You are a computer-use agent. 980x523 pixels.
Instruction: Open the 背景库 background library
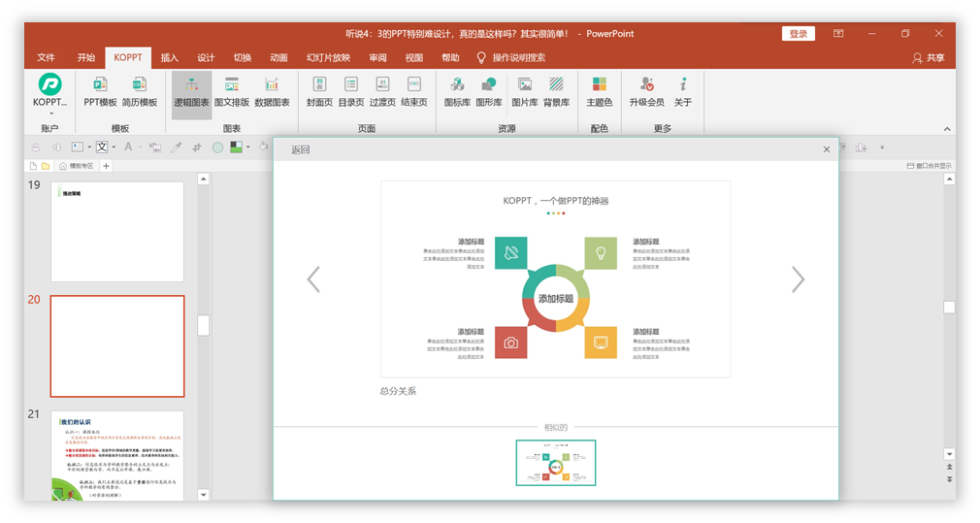[x=556, y=91]
